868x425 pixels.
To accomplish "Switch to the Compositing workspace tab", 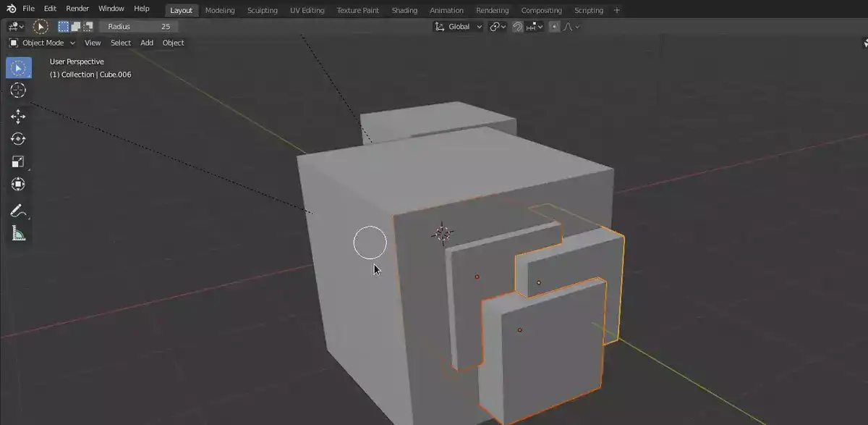I will (541, 10).
